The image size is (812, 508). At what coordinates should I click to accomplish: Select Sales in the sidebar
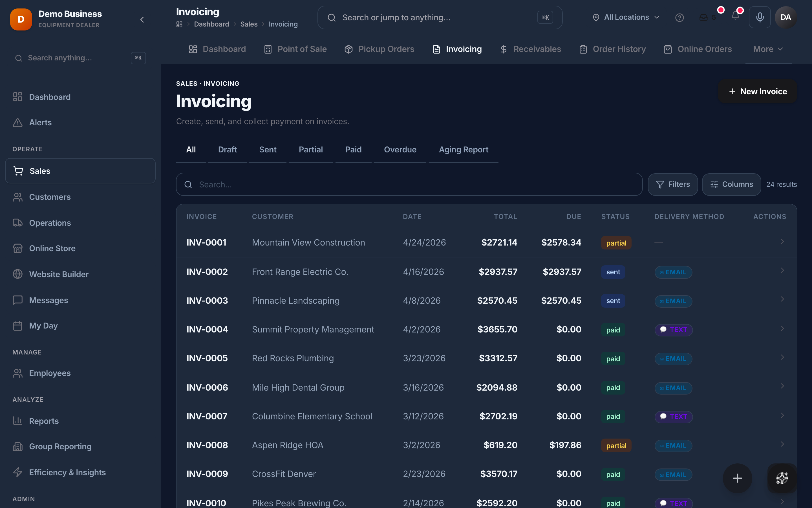[x=80, y=171]
